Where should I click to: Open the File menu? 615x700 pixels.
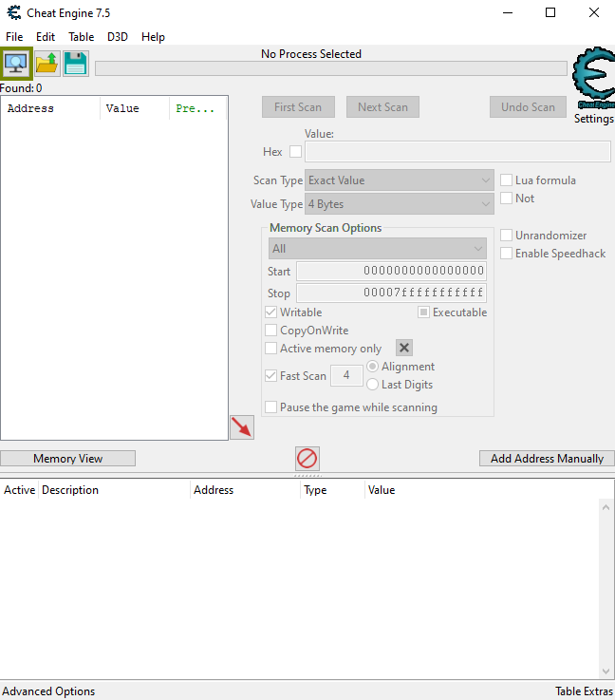[14, 37]
